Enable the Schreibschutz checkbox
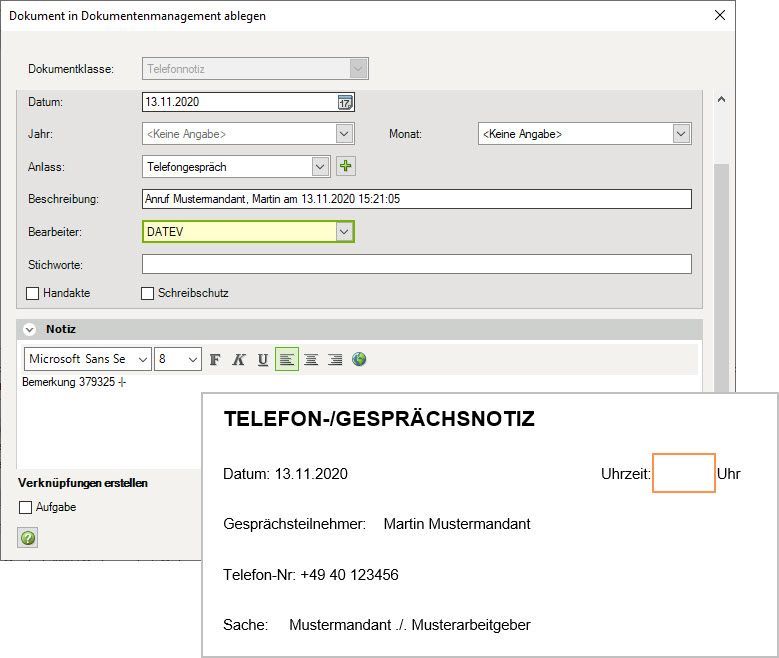The height and width of the screenshot is (658, 779). (x=148, y=294)
